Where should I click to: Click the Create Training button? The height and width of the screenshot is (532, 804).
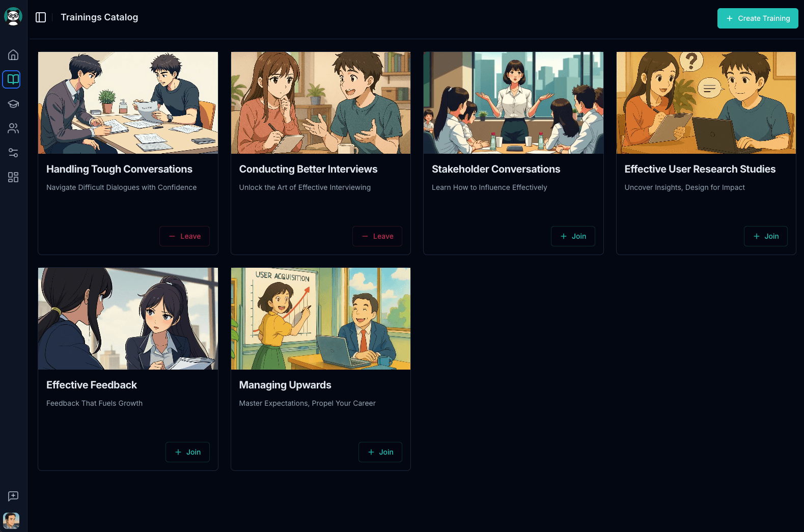(757, 18)
